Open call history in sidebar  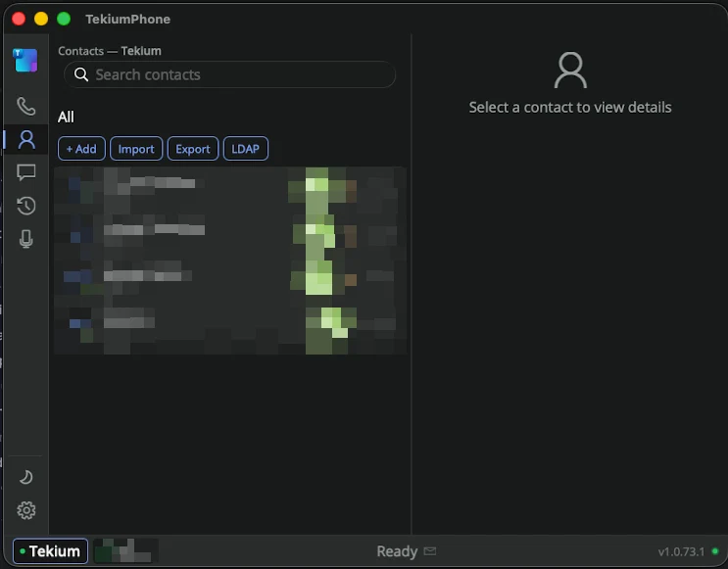(x=26, y=206)
